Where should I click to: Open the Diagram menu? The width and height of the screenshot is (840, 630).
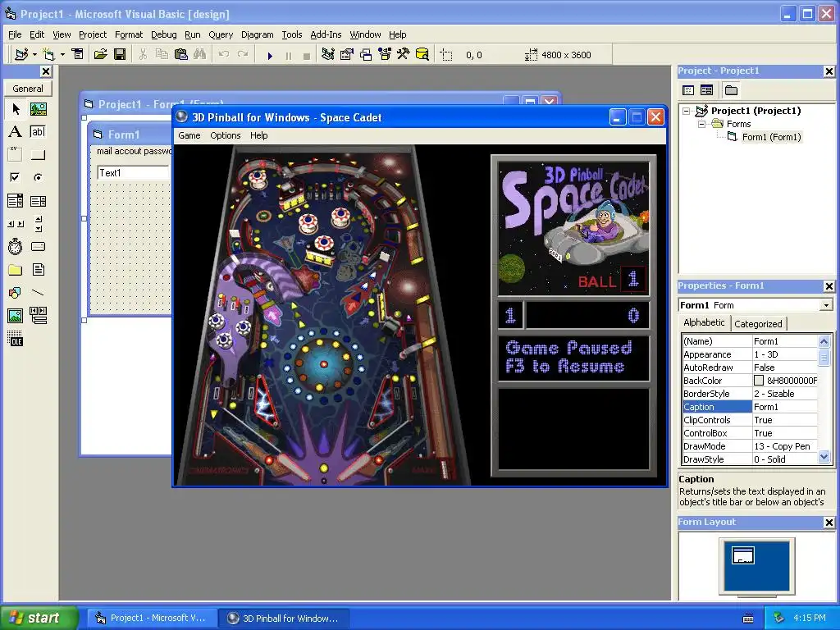pos(257,34)
